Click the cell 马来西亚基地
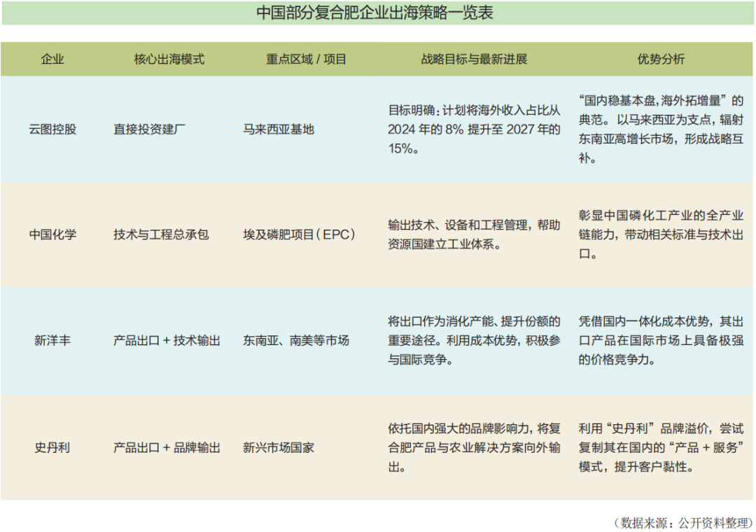This screenshot has height=532, width=756. [279, 129]
